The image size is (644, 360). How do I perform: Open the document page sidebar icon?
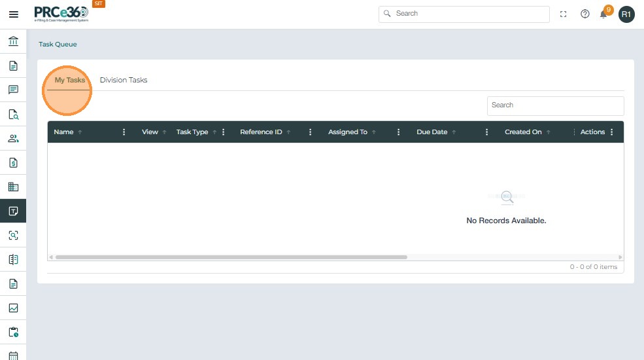pyautogui.click(x=13, y=65)
